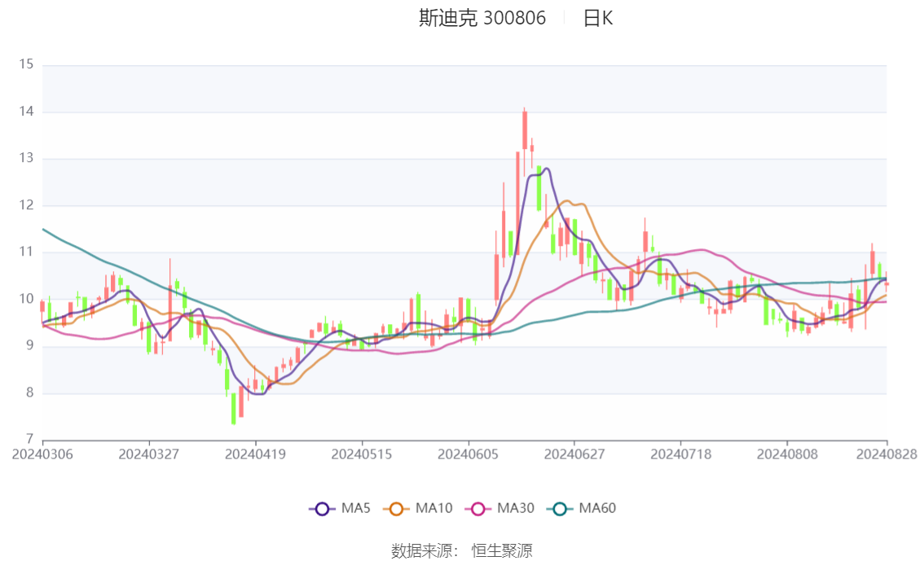Viewport: 924px width, 561px height.
Task: Click the 20240627 date axis label
Action: coord(574,454)
